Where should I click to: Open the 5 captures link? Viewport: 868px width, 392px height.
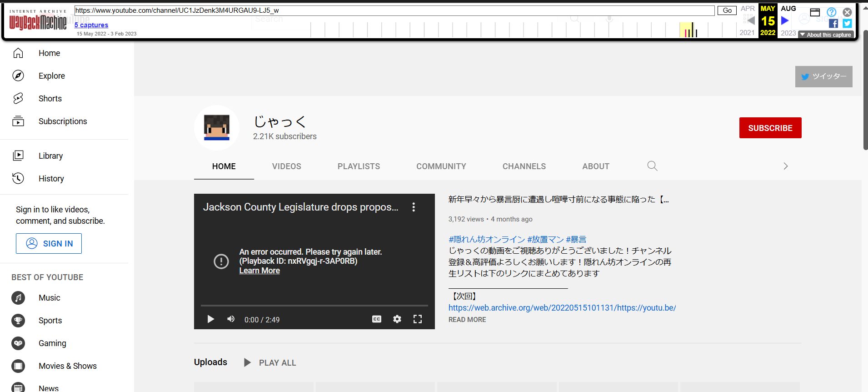coord(91,25)
